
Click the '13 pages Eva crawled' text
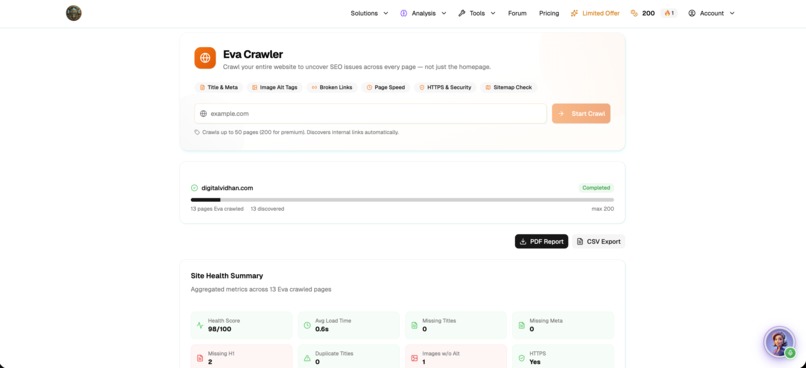pos(217,209)
